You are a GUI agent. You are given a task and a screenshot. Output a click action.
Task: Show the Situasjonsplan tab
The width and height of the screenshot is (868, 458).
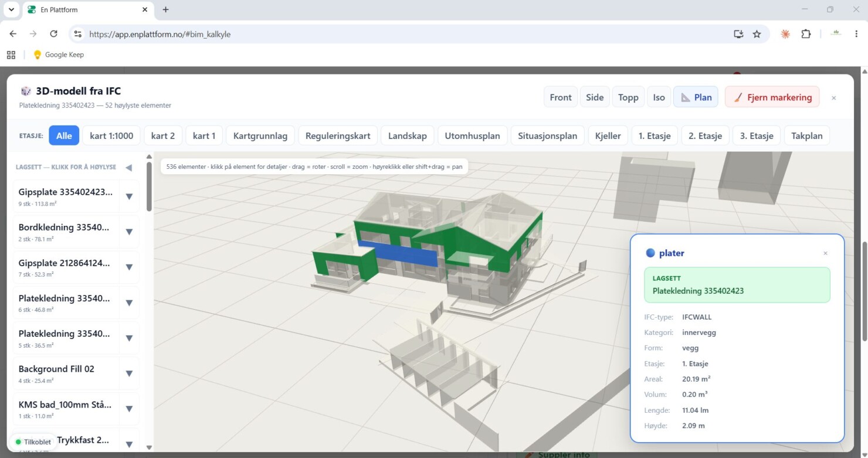coord(548,135)
